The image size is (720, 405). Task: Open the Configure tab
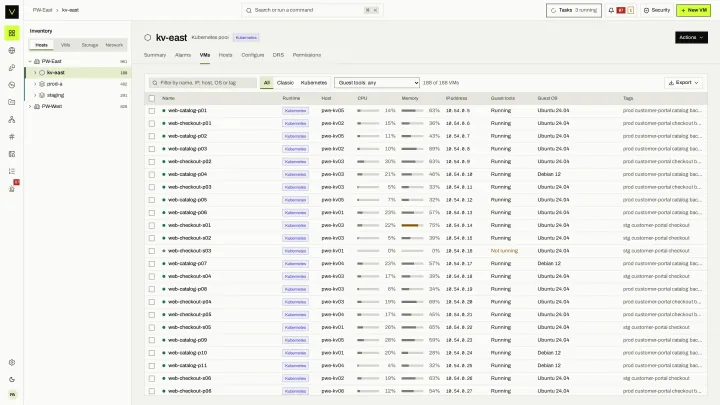tap(253, 55)
